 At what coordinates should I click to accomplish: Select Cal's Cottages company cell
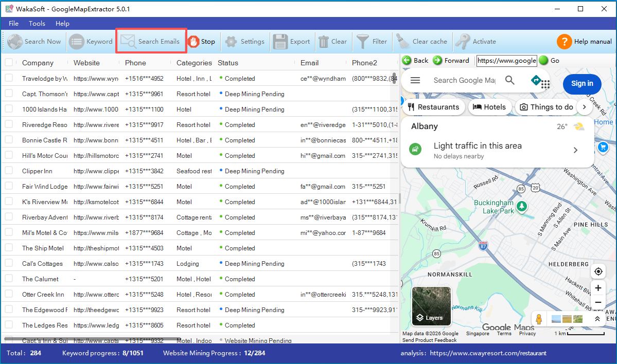tap(43, 263)
